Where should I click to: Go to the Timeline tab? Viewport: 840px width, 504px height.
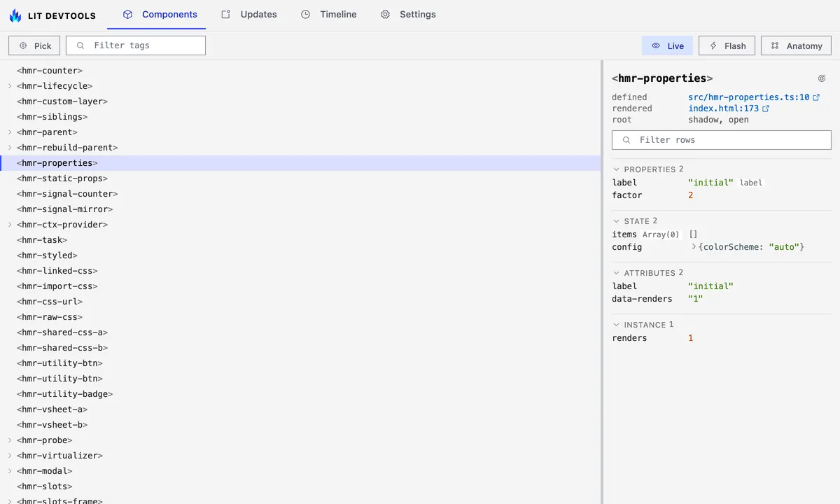click(329, 14)
